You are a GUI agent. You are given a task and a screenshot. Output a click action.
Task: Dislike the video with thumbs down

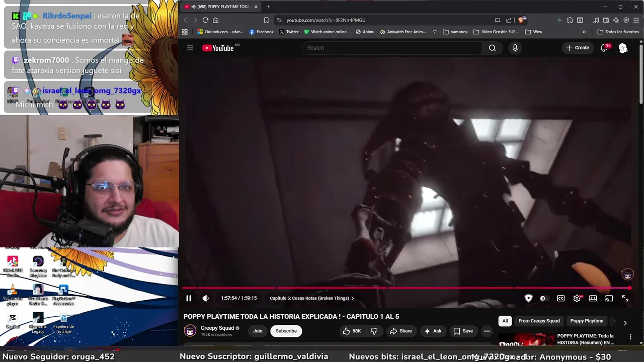click(374, 331)
